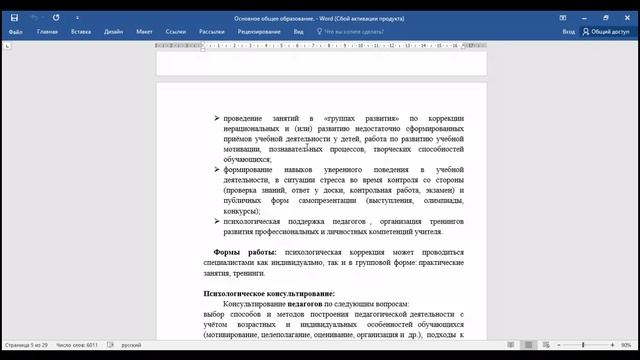Click the Общий доступ share button
640x360 pixels.
tap(606, 32)
